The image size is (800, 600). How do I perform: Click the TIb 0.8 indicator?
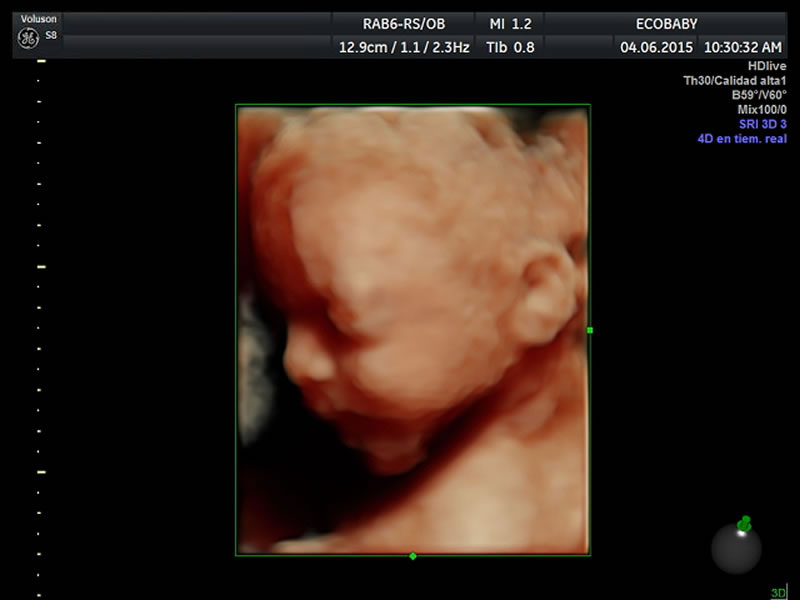(x=510, y=46)
